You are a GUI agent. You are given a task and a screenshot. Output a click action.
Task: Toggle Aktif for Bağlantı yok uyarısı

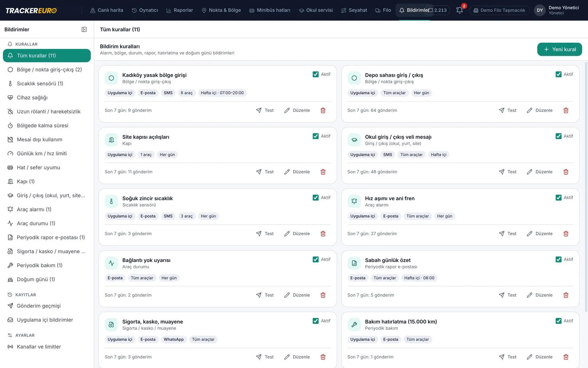pos(316,259)
